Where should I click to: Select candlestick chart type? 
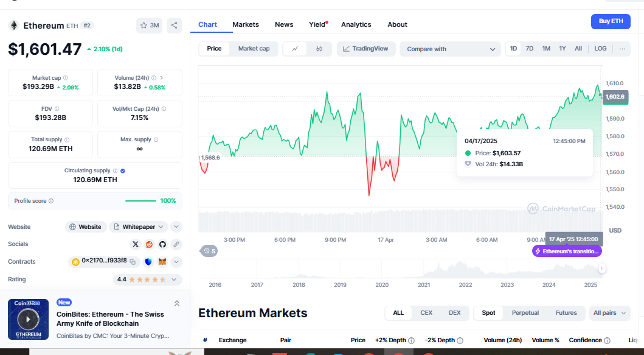pyautogui.click(x=319, y=49)
